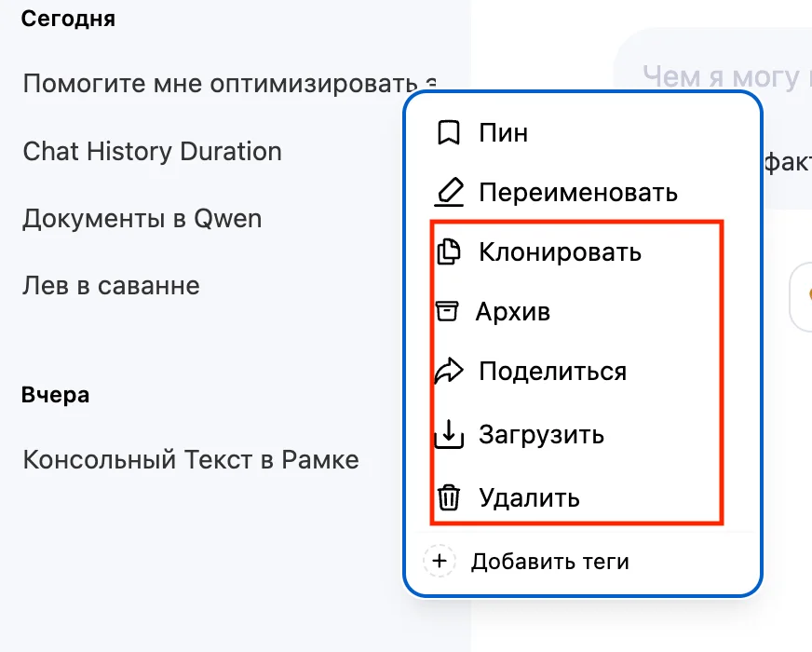
Task: Select Клонировать menu option
Action: [560, 251]
